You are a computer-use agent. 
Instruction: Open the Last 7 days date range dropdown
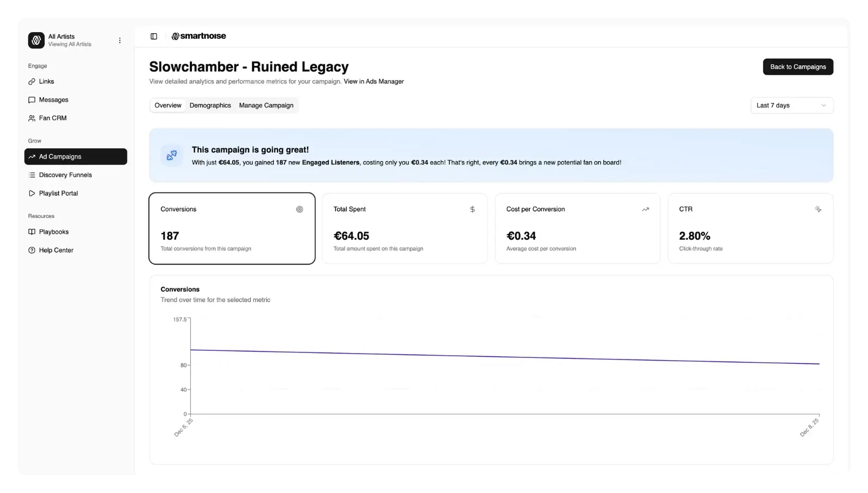click(x=791, y=106)
